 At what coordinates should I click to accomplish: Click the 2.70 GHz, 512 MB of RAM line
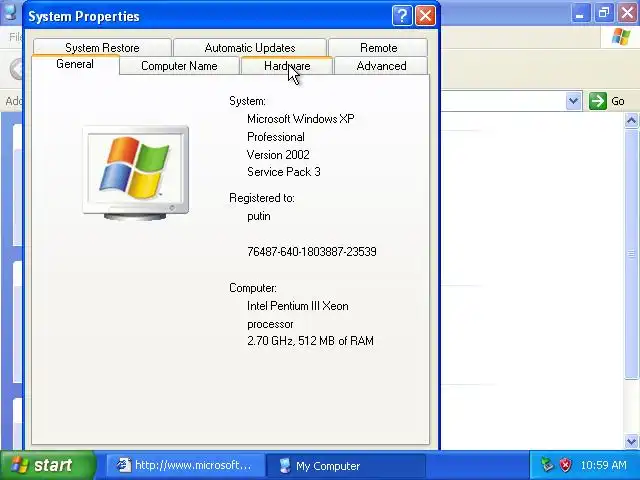click(310, 340)
